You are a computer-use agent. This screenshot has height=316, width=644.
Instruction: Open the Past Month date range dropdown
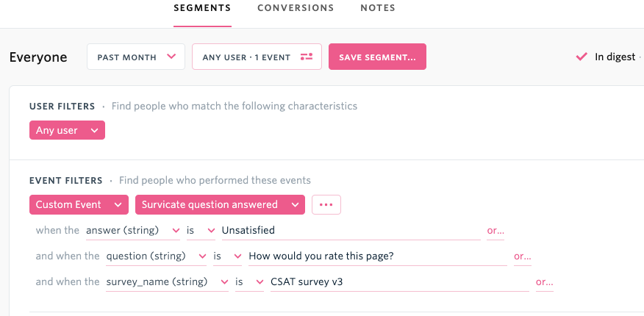click(x=136, y=57)
